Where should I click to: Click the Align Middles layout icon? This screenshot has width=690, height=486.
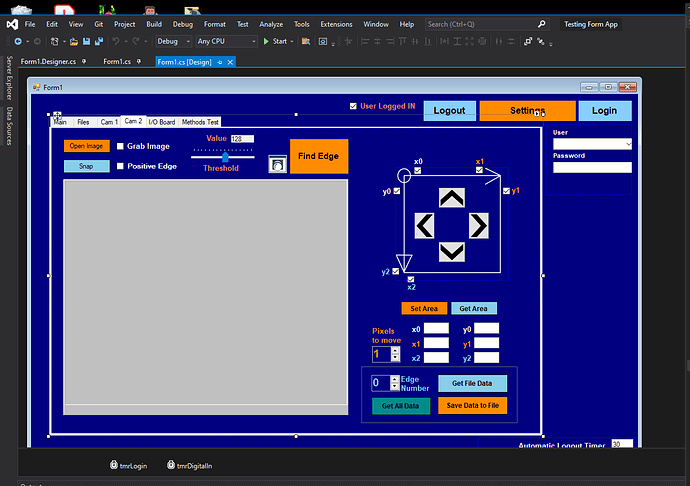415,41
